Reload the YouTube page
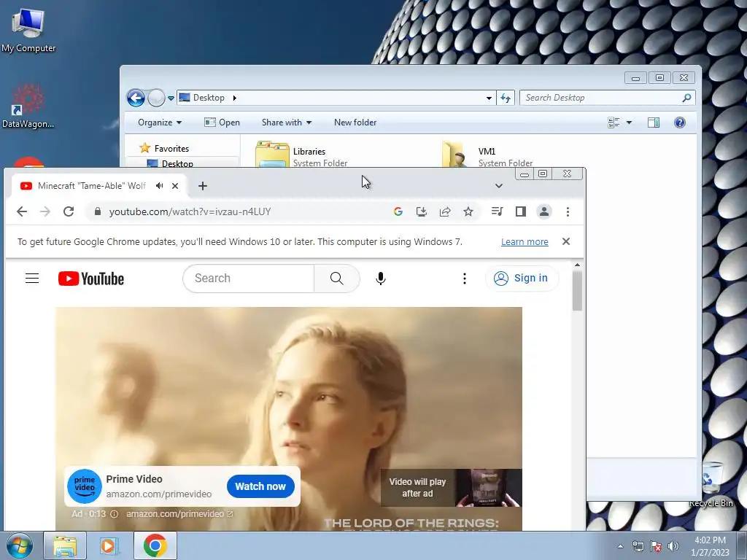 pos(69,211)
